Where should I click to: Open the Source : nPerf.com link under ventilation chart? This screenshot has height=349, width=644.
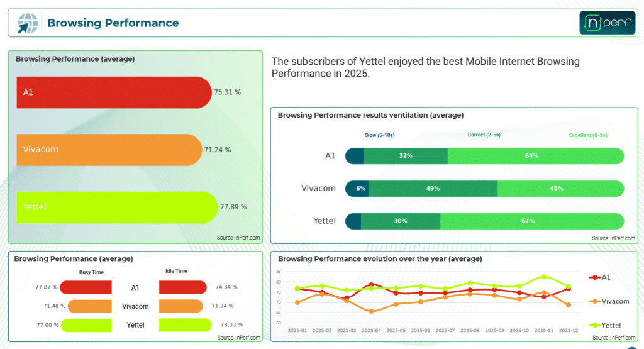click(x=613, y=238)
